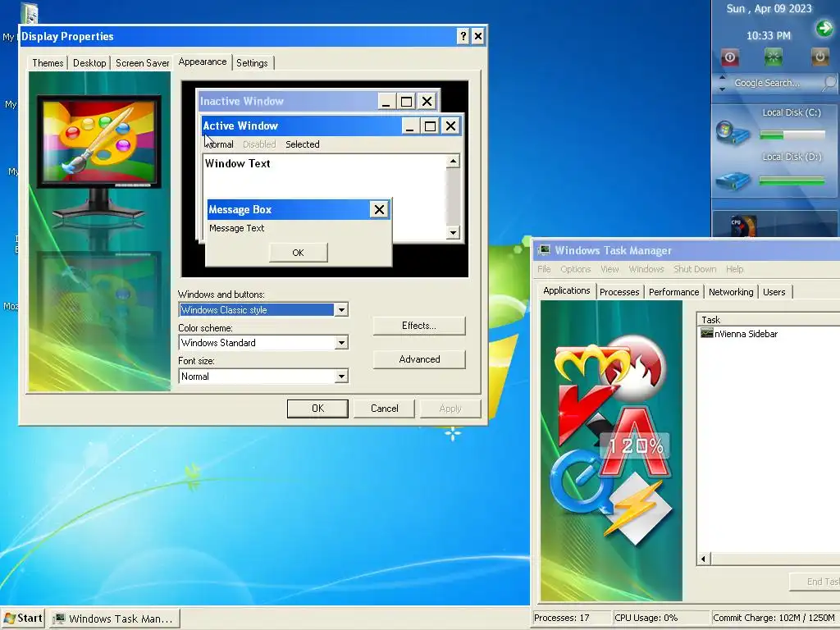Click the green arrow icon in sidebar

point(824,28)
